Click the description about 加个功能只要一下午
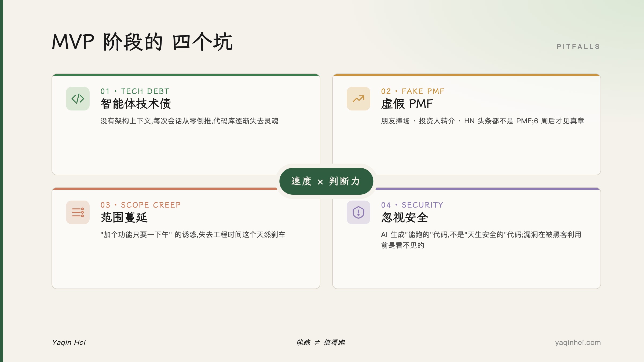The image size is (644, 362). pyautogui.click(x=193, y=235)
